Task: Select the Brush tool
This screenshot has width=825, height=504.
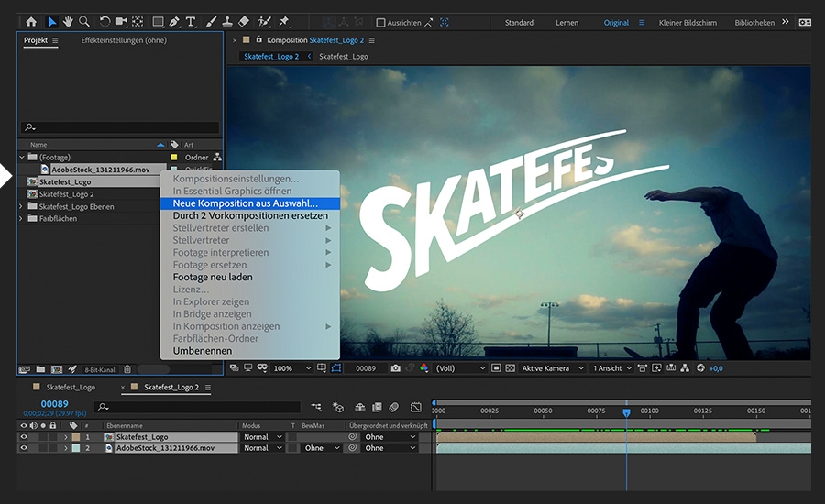Action: [x=211, y=22]
